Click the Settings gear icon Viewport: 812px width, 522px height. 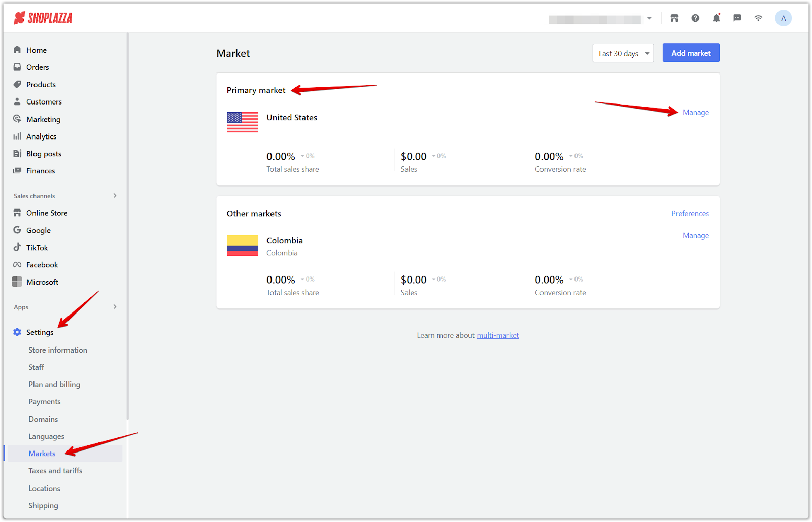point(17,332)
